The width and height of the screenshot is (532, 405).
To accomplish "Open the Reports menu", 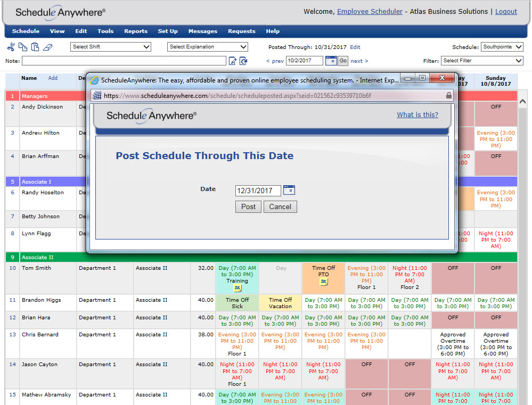I will 135,31.
